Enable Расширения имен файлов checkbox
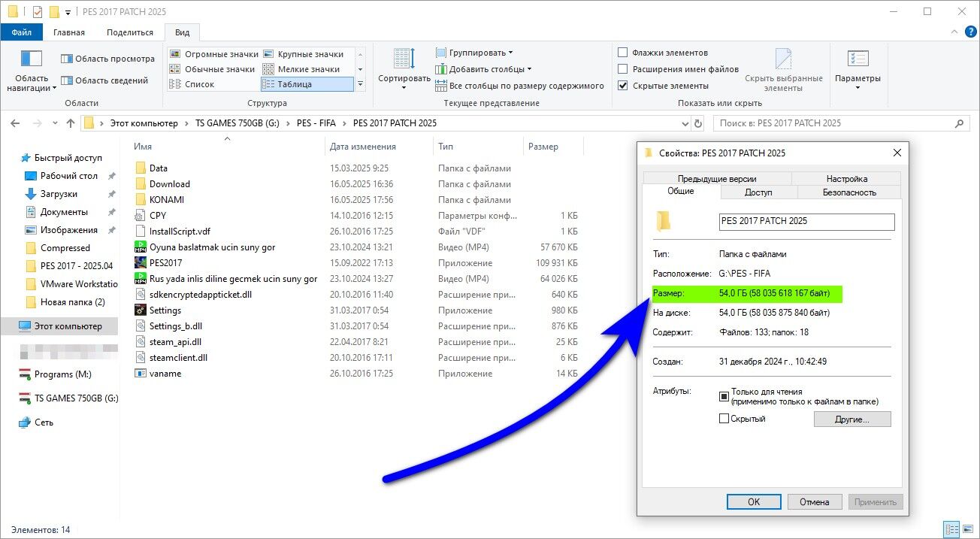This screenshot has height=539, width=980. pyautogui.click(x=622, y=69)
